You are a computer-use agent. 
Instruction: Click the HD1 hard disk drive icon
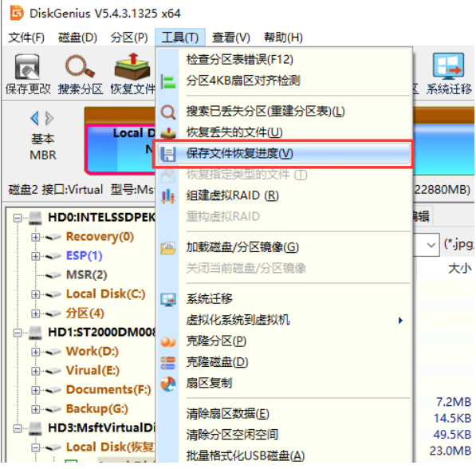36,333
